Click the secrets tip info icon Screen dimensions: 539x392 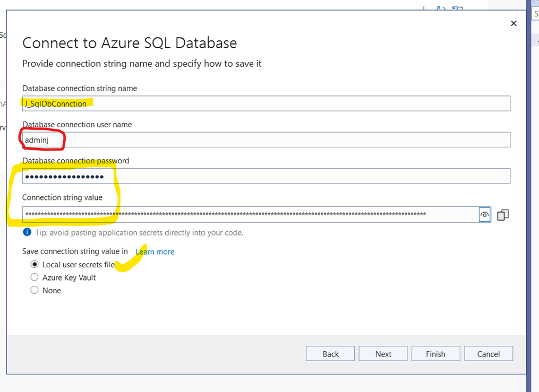pyautogui.click(x=27, y=232)
